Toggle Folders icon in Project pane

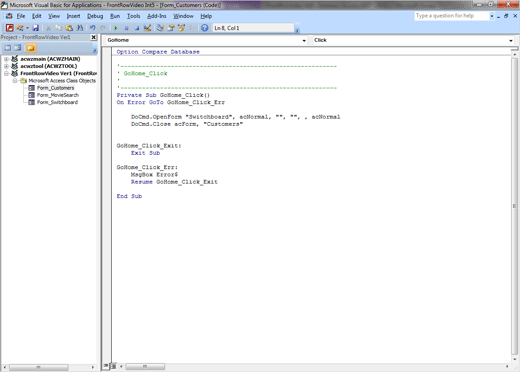pos(31,48)
